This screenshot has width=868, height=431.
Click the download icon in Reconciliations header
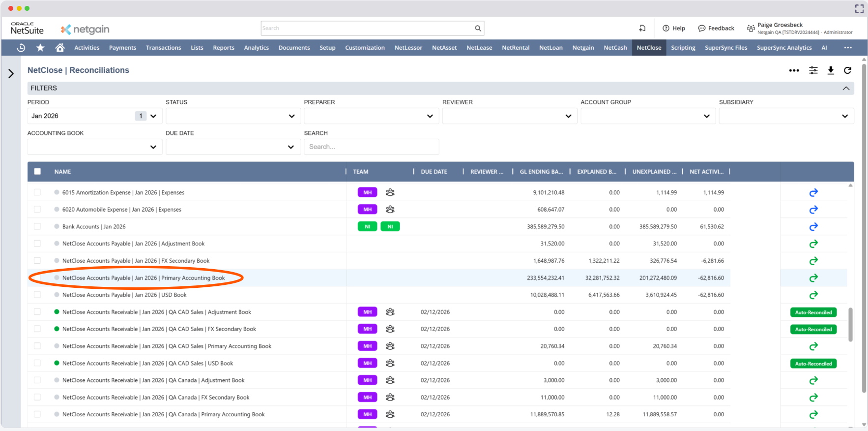831,70
